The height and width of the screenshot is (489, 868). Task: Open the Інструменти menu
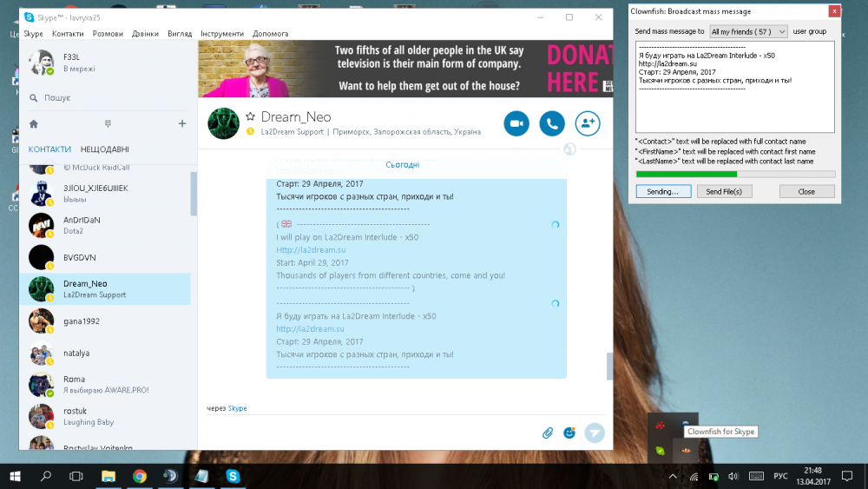point(221,34)
